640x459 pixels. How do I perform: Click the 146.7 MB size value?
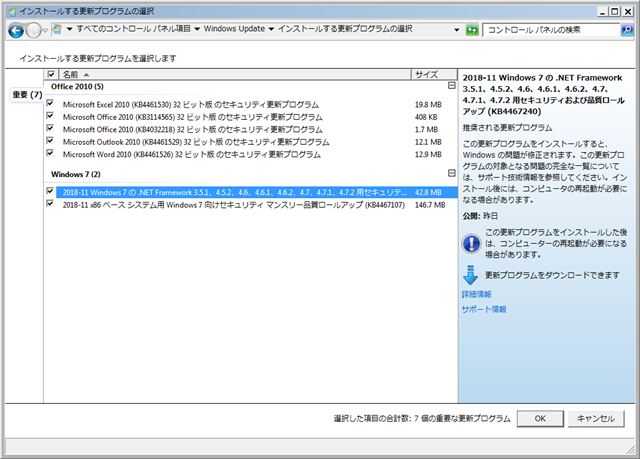(x=430, y=205)
